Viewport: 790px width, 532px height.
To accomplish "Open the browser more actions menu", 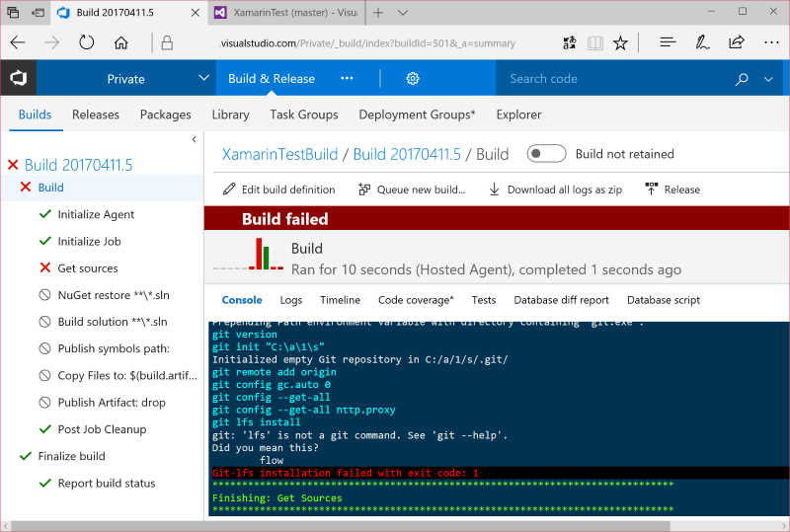I will [771, 42].
